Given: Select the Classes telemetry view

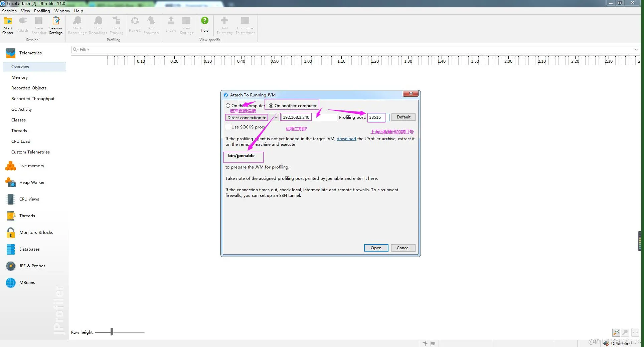Looking at the screenshot, I should (x=18, y=120).
